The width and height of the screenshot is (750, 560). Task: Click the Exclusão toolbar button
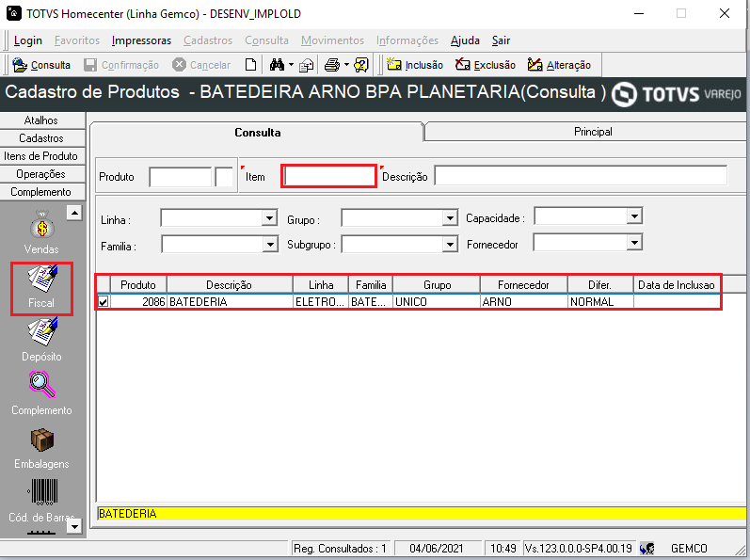tap(485, 65)
